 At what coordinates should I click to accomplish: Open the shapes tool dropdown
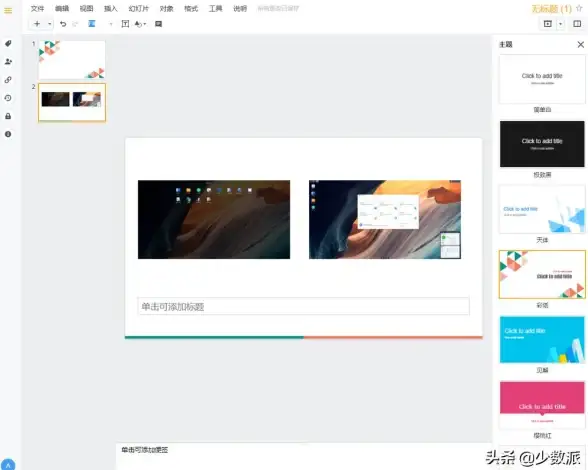(x=141, y=24)
